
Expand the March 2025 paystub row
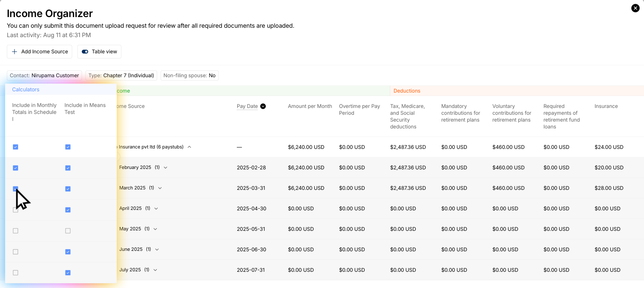[x=160, y=188]
